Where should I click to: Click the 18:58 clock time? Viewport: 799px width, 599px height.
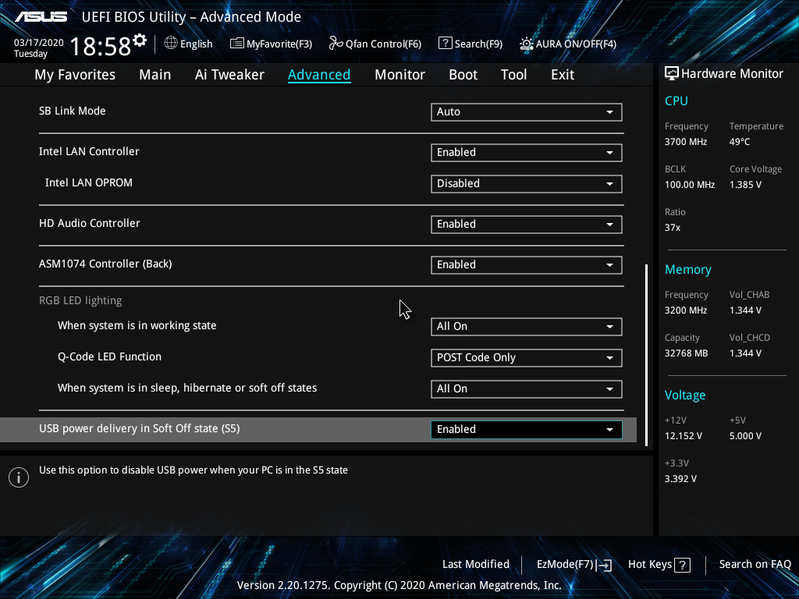tap(100, 46)
